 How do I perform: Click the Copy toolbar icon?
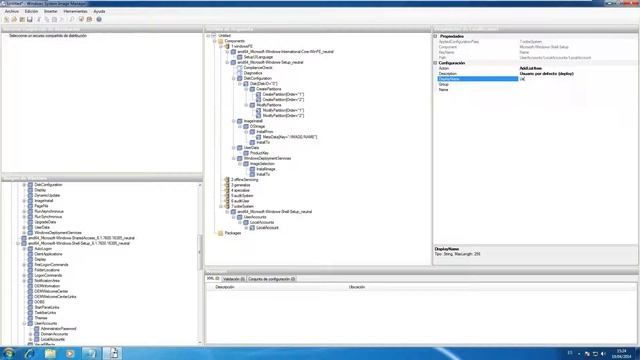coord(47,20)
